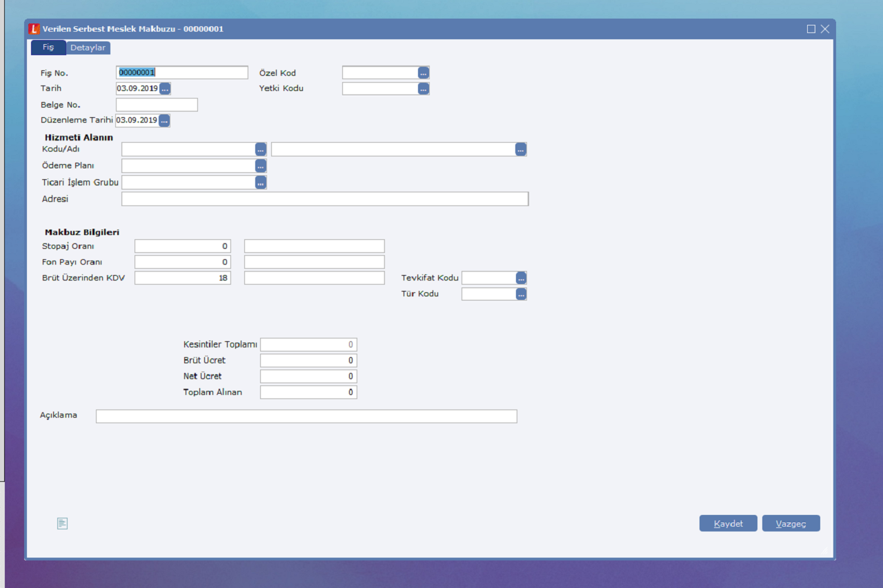Viewport: 883px width, 588px height.
Task: Click the Adresi input field
Action: 325,199
